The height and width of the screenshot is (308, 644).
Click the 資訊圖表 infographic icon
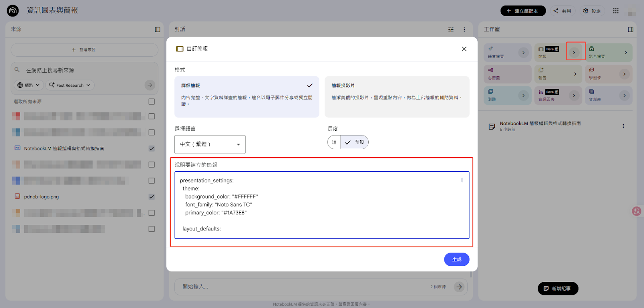click(541, 92)
